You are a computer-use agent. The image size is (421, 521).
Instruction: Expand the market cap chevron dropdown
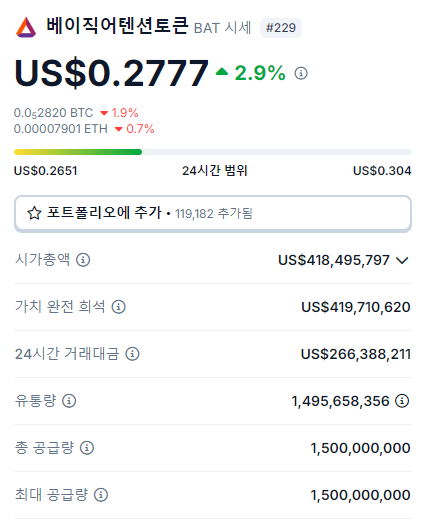pyautogui.click(x=402, y=260)
